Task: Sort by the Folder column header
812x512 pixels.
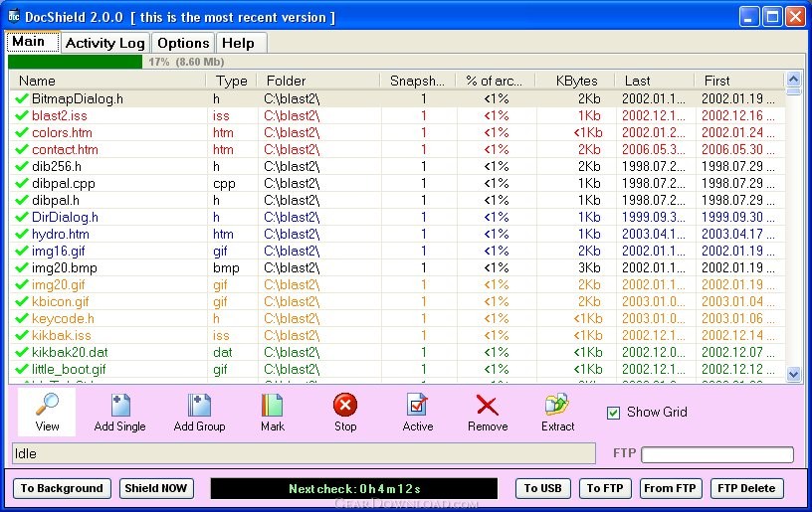Action: (318, 81)
